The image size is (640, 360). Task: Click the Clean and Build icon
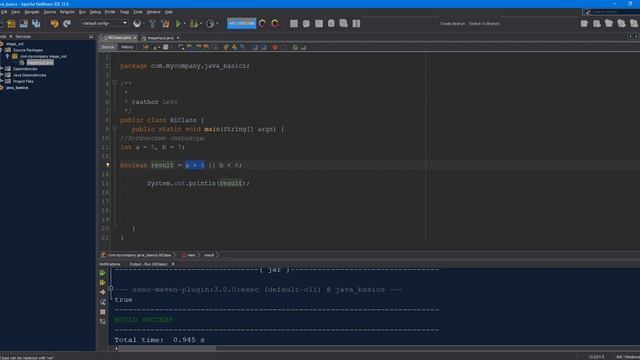(165, 24)
